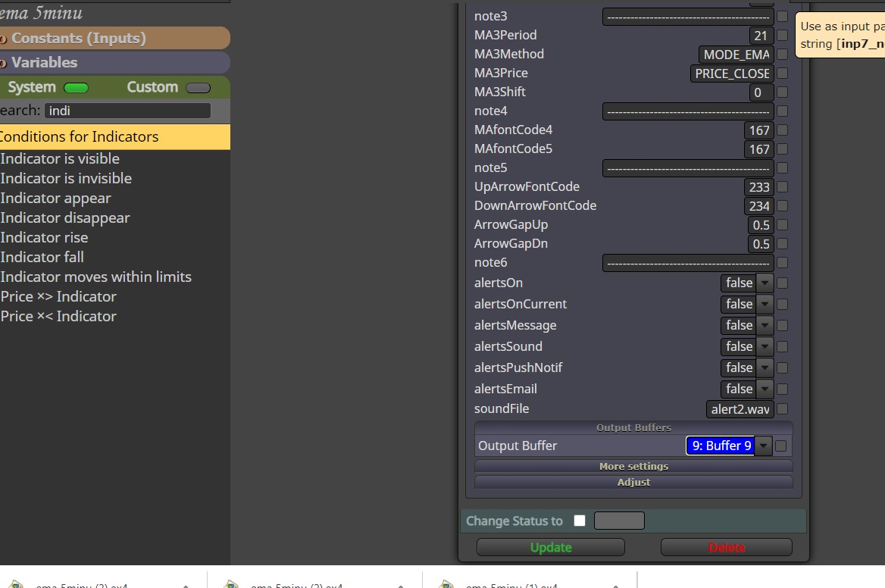Toggle the System switch on
The width and height of the screenshot is (885, 588).
tap(77, 87)
